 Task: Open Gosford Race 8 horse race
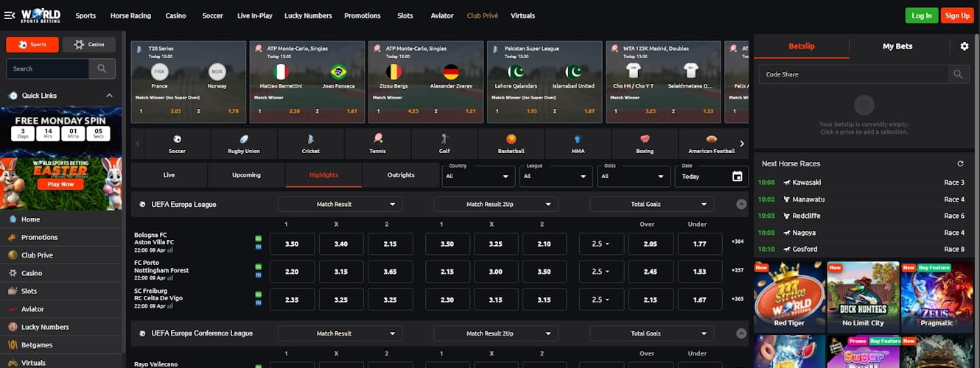point(861,250)
